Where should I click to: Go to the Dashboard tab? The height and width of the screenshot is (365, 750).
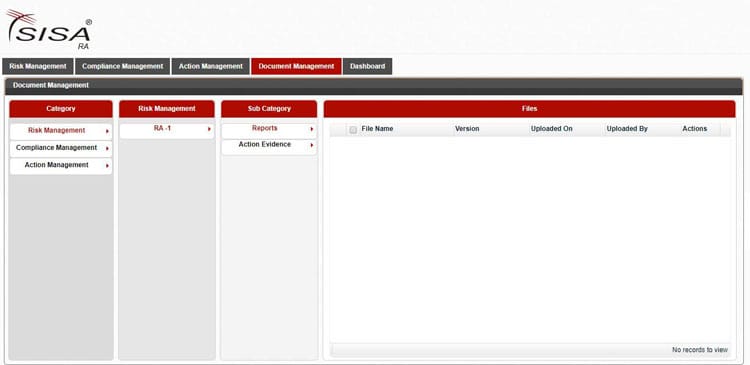pyautogui.click(x=367, y=66)
